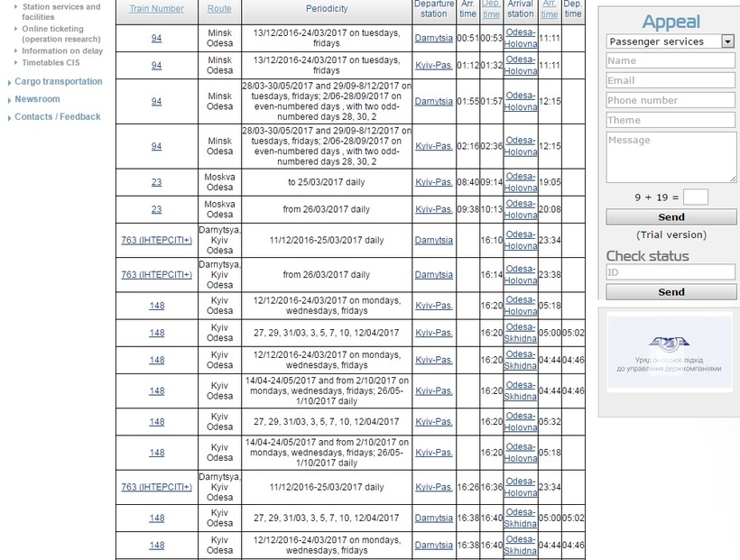Viewport: 740px width, 560px height.
Task: Open Information on delay sidebar link
Action: (x=62, y=51)
